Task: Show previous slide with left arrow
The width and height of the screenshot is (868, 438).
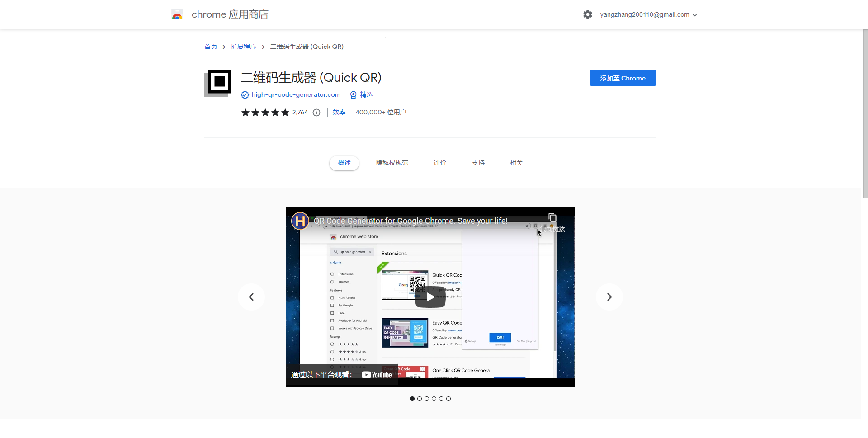Action: pos(251,297)
